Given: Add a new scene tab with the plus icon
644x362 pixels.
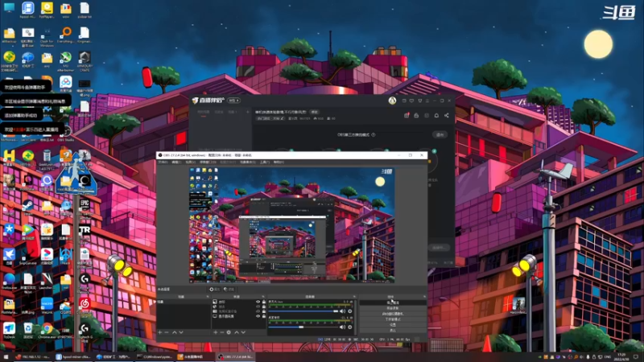Looking at the screenshot, I should [x=248, y=112].
